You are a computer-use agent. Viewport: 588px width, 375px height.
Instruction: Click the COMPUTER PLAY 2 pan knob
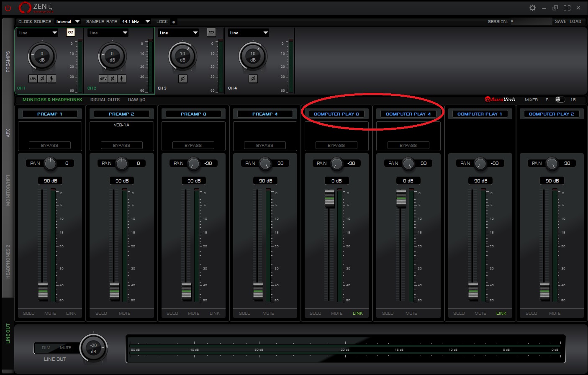[x=552, y=164]
